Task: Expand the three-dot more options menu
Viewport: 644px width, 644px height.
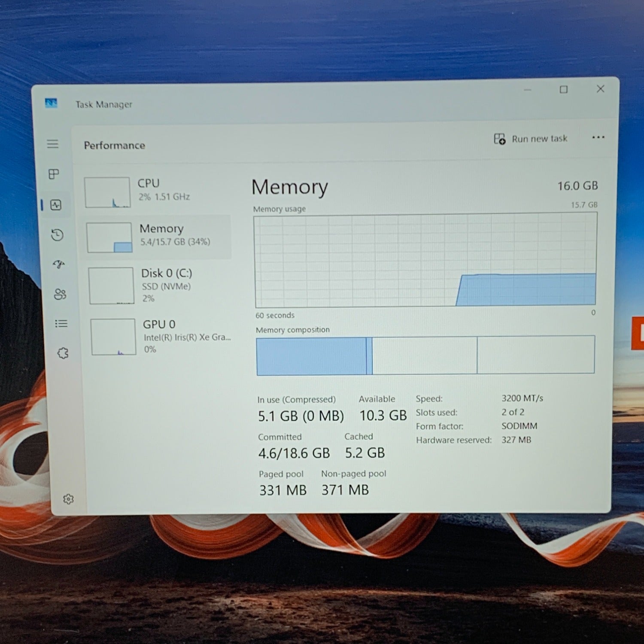Action: click(x=598, y=137)
